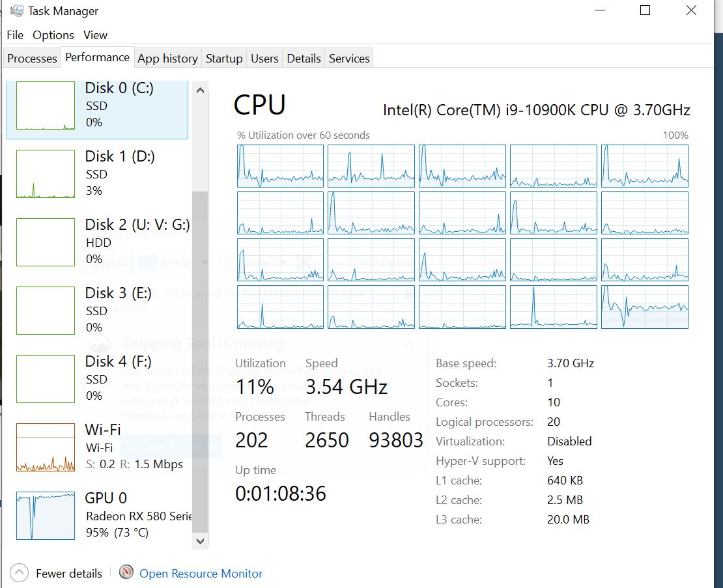This screenshot has width=723, height=588.
Task: Switch to the Processes tab
Action: point(32,59)
